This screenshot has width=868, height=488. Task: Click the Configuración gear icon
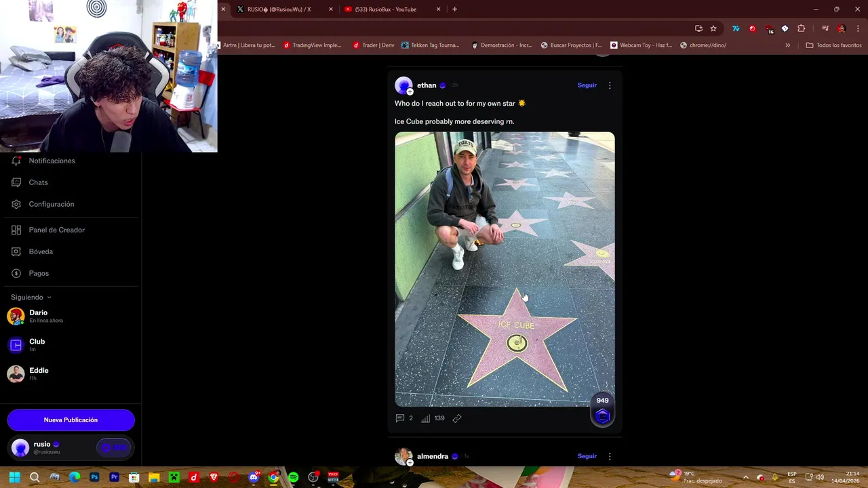(16, 204)
